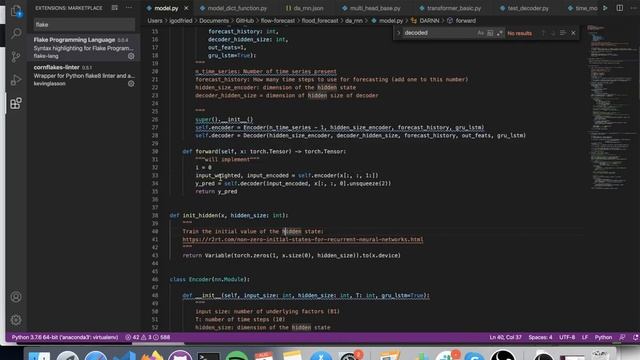Open DARNN breadcrumb dropdown
This screenshot has width=640, height=360.
[x=425, y=21]
